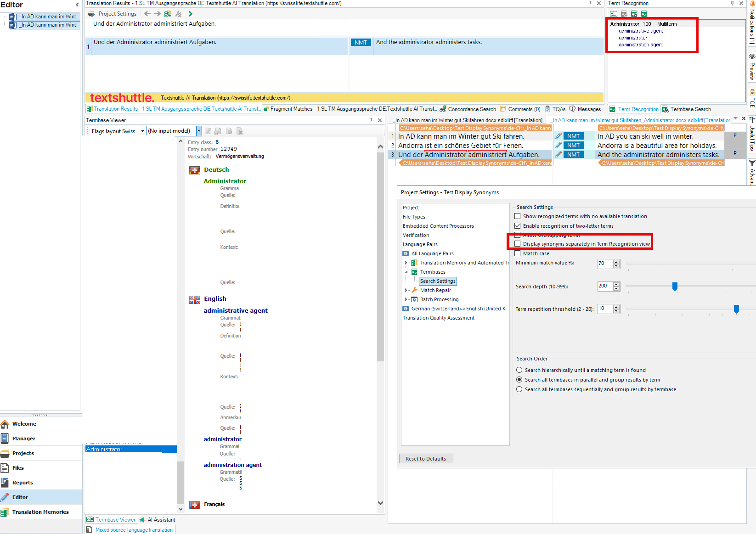Image resolution: width=756 pixels, height=534 pixels.
Task: Uncheck Enable recognition of two-letter terms
Action: (518, 226)
